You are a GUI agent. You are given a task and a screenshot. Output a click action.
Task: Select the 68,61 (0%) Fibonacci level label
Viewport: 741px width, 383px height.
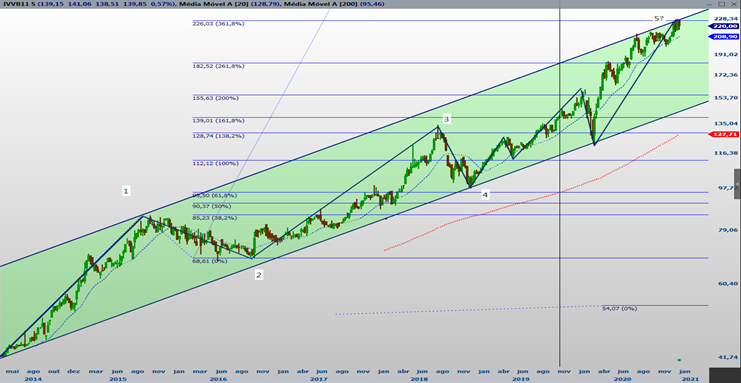pyautogui.click(x=210, y=261)
